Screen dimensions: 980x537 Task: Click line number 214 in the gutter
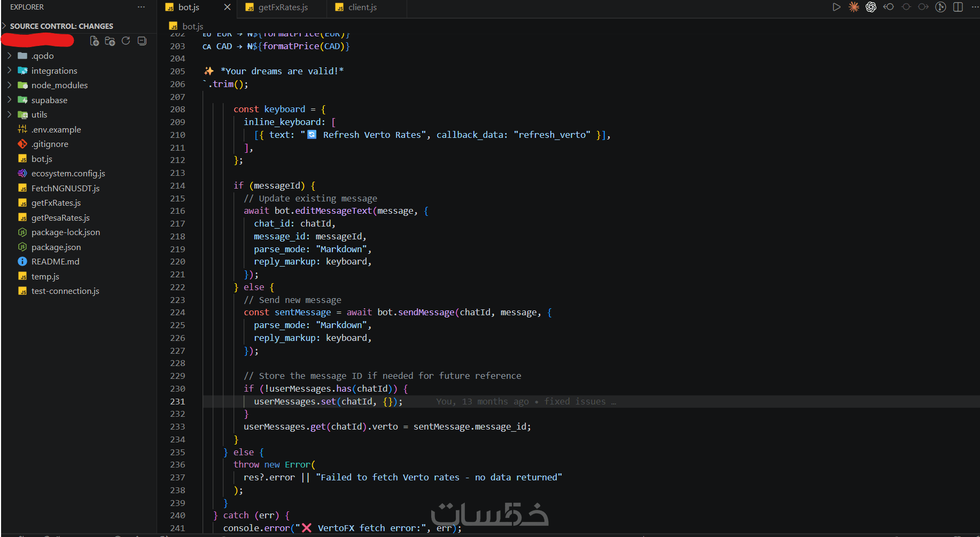coord(177,185)
